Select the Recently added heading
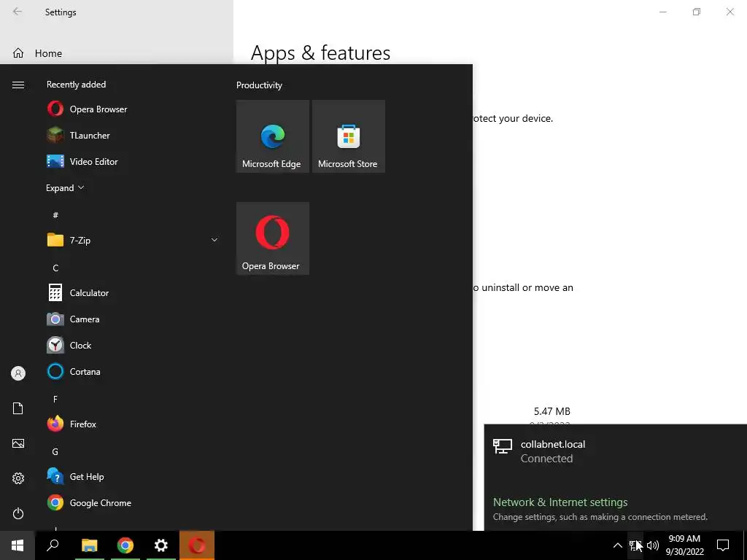The width and height of the screenshot is (747, 560). click(76, 85)
